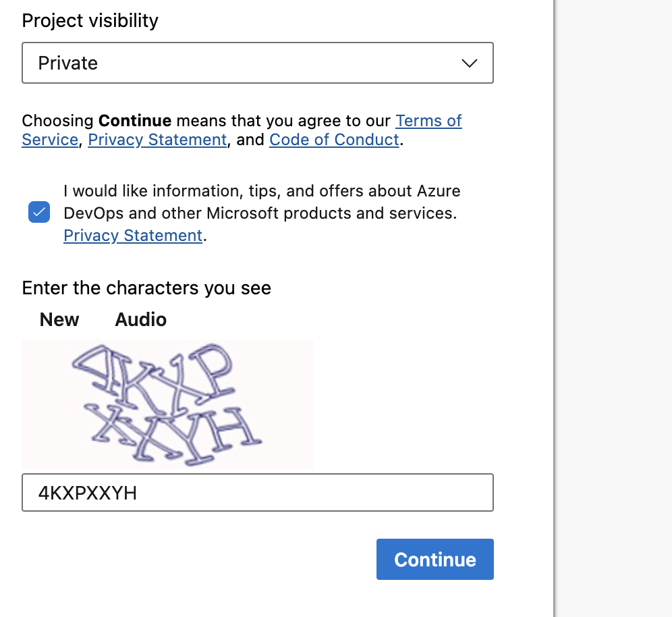672x617 pixels.
Task: Click the "I would like information, tips" label
Action: [262, 191]
